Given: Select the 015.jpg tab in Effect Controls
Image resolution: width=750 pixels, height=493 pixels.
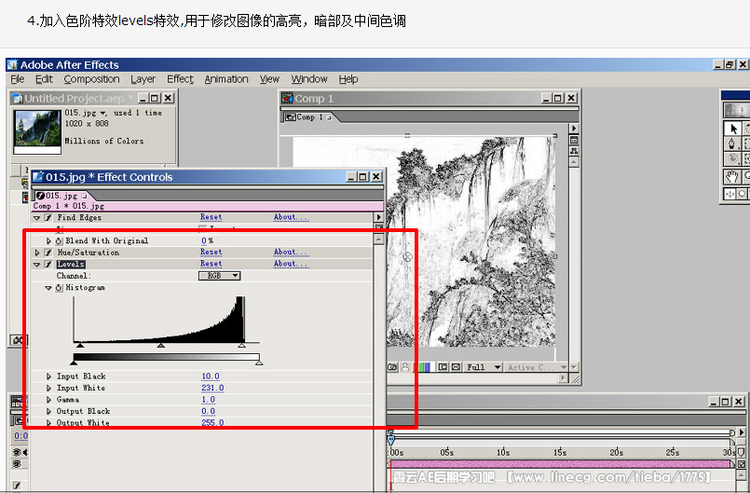Looking at the screenshot, I should click(61, 196).
